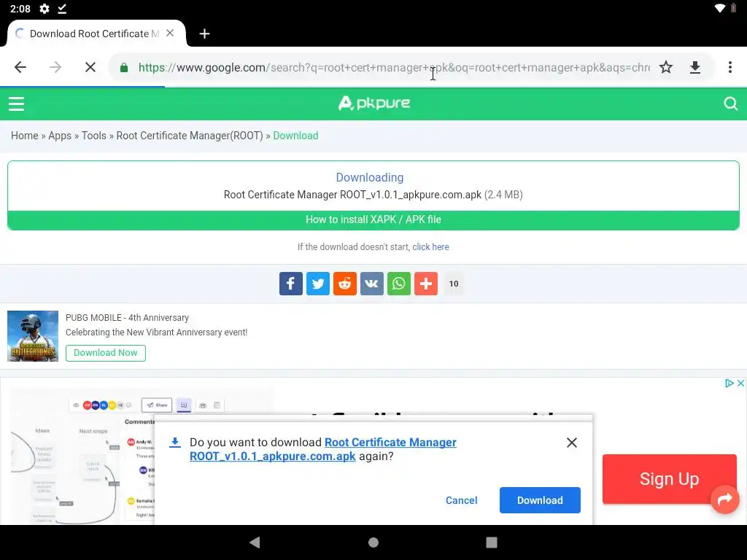Click the secure padlock icon

(x=124, y=68)
